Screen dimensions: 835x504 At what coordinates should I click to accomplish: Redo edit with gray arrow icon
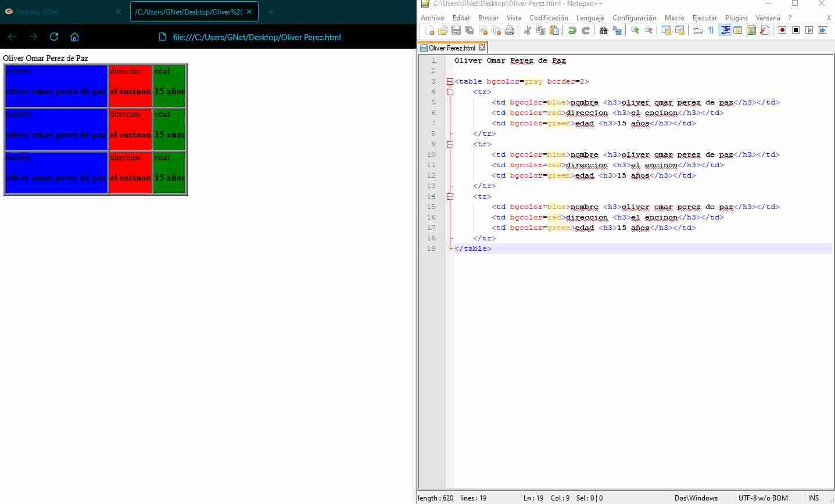point(586,30)
